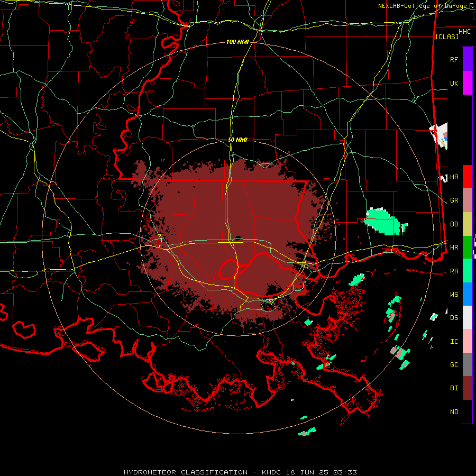This screenshot has width=476, height=476.
Task: Click the GC gray legend swatch
Action: pos(467,364)
